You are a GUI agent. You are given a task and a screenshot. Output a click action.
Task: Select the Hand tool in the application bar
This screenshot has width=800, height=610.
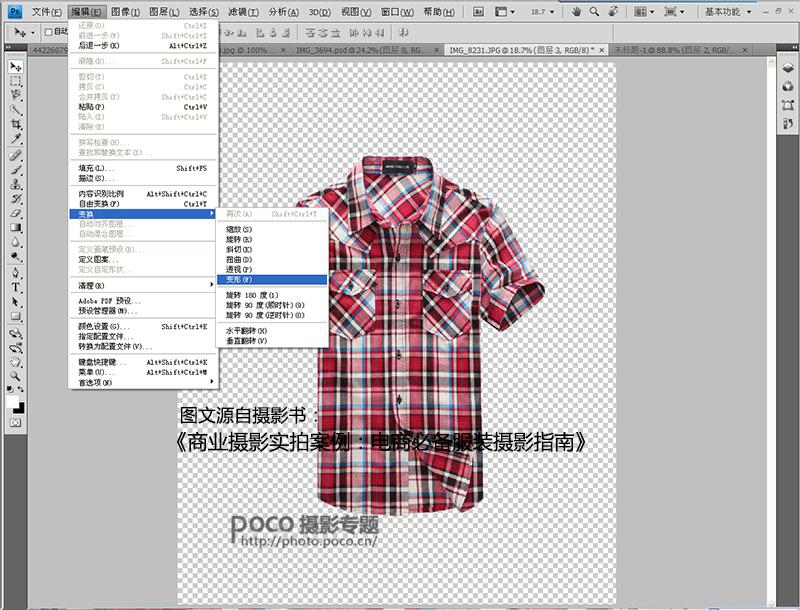click(x=577, y=12)
